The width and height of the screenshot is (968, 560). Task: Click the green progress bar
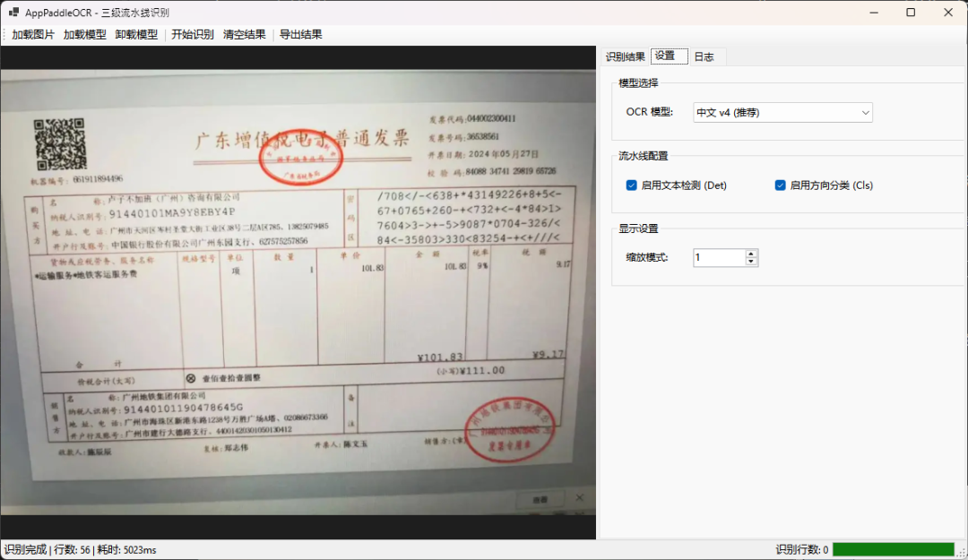(894, 549)
